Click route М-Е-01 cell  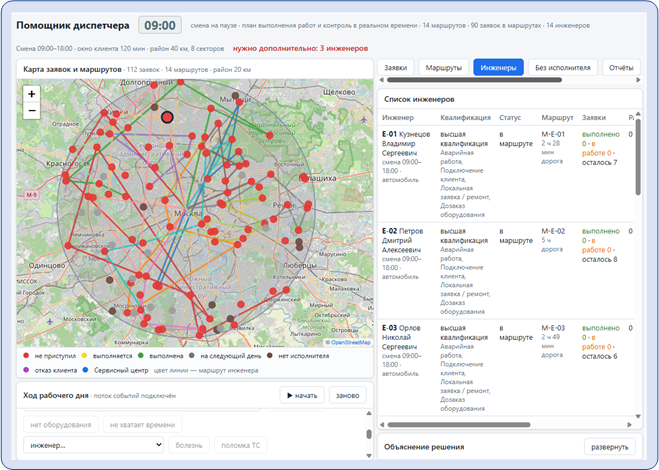[x=553, y=135]
